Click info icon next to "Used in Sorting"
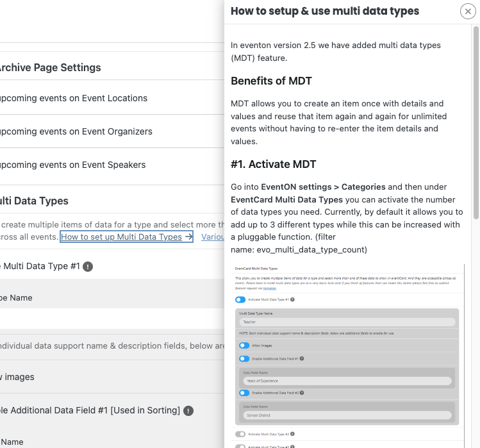480x448 pixels. [x=188, y=411]
